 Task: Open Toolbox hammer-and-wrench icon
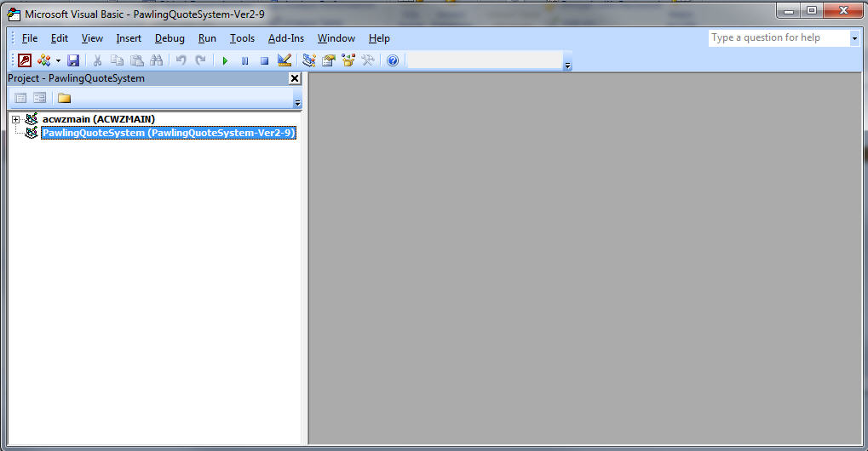368,60
